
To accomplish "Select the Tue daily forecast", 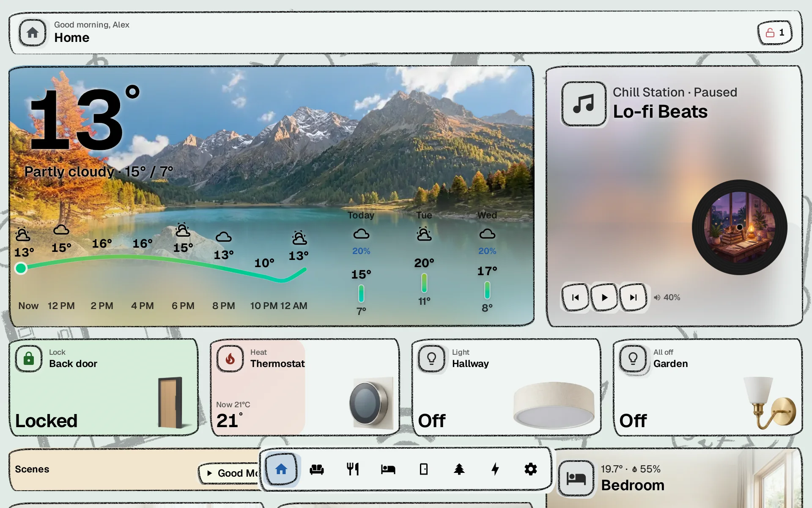I will pos(424,259).
